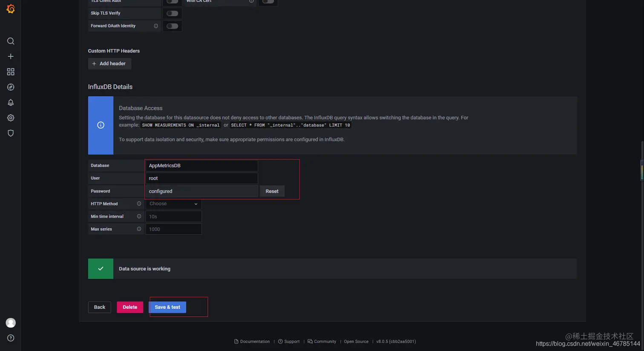Image resolution: width=644 pixels, height=351 pixels.
Task: Click the password Reset button
Action: (272, 191)
